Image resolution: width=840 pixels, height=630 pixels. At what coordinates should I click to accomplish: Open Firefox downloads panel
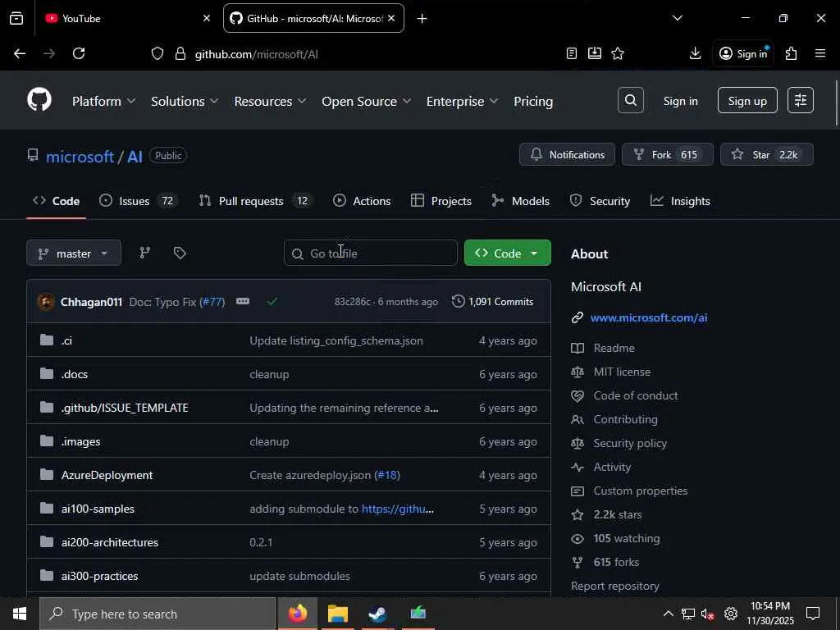coord(695,53)
